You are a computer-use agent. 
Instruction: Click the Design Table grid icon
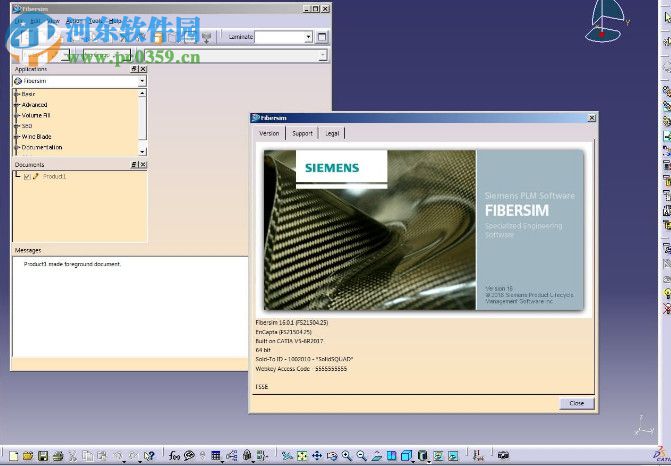(216, 456)
